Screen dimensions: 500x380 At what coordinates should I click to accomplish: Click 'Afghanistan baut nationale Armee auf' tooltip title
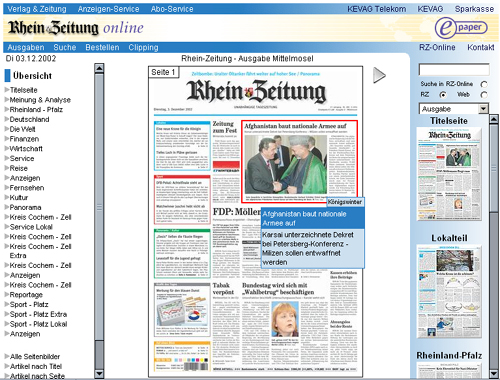313,218
